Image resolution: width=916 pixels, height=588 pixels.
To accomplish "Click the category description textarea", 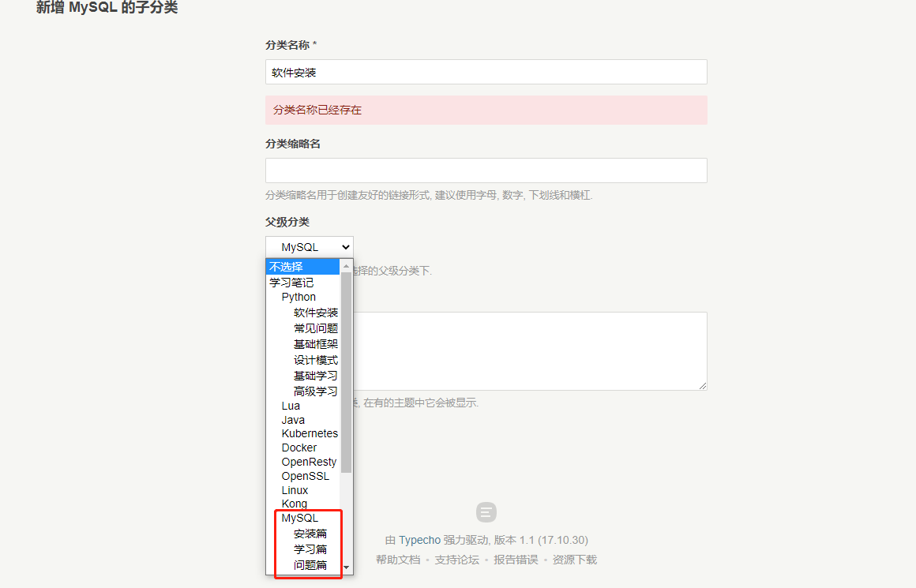I will pos(486,351).
